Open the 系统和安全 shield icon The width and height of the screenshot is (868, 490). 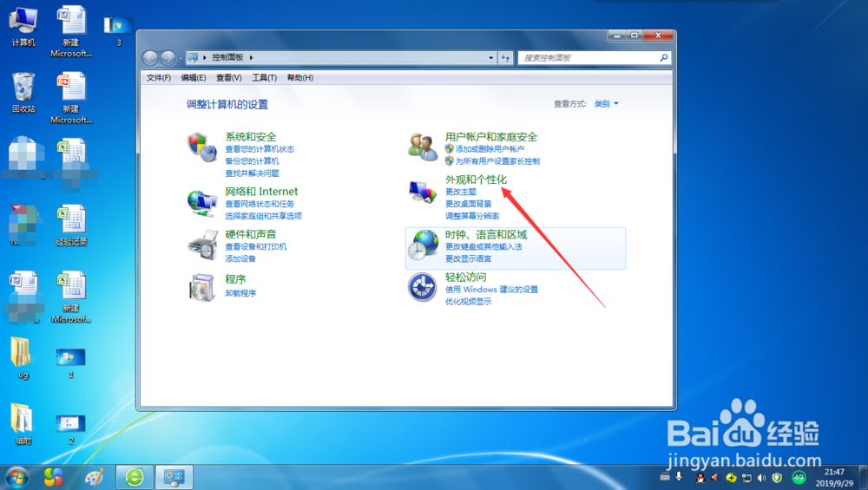[x=201, y=147]
